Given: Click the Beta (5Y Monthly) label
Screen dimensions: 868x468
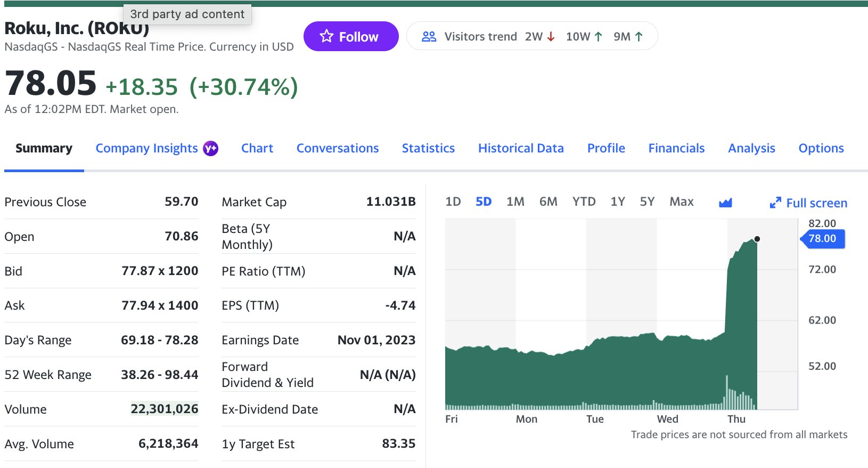Looking at the screenshot, I should 247,237.
